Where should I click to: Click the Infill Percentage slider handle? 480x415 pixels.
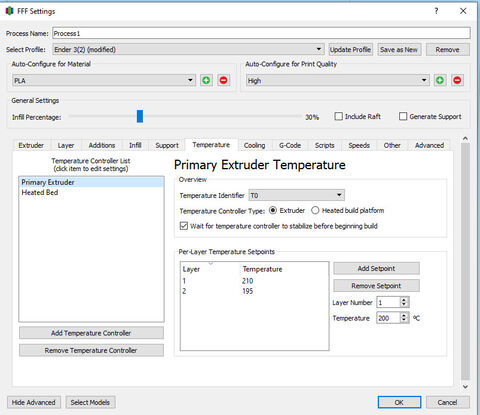coord(140,116)
